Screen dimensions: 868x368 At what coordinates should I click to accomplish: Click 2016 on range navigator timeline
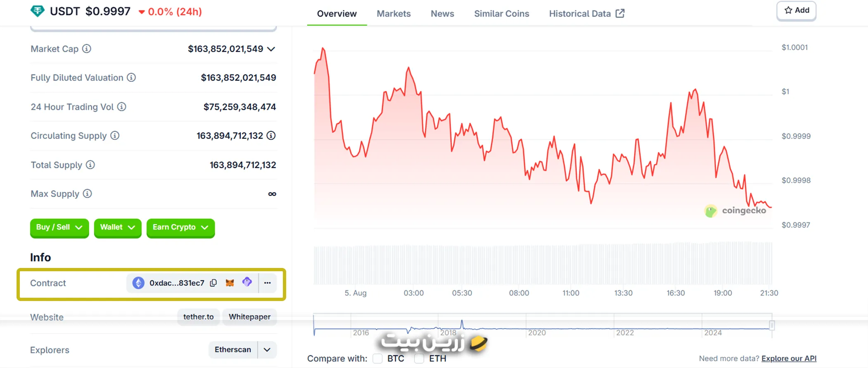pos(361,332)
